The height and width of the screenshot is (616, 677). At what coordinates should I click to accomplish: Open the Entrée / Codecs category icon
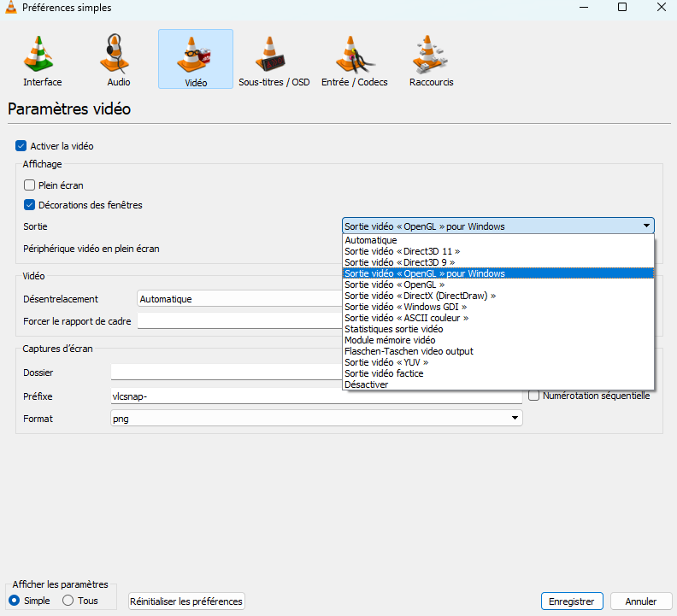pyautogui.click(x=354, y=59)
